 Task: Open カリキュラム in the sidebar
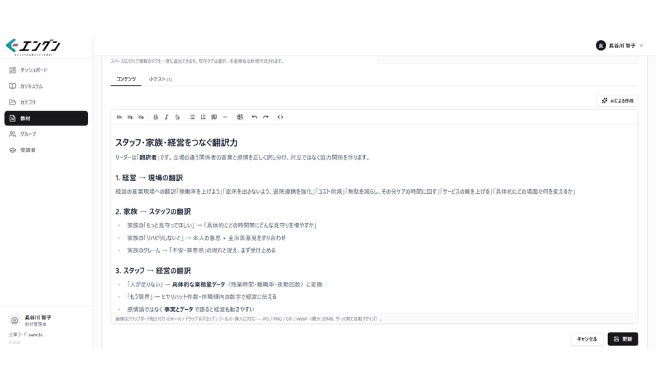click(46, 86)
